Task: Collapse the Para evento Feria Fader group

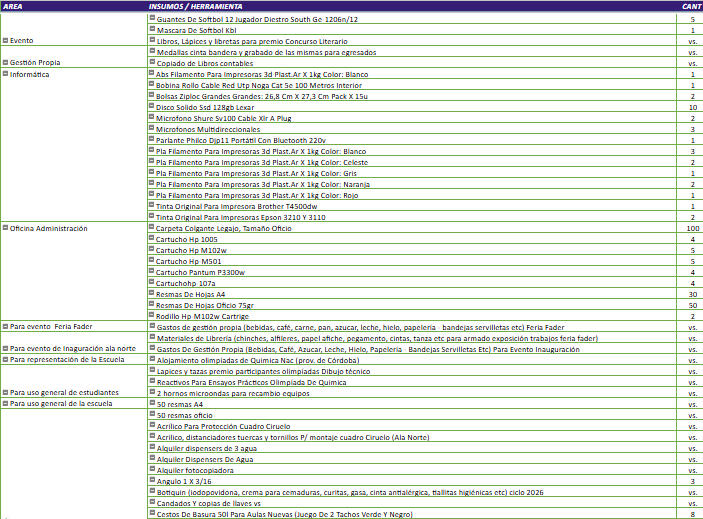Action: tap(5, 327)
